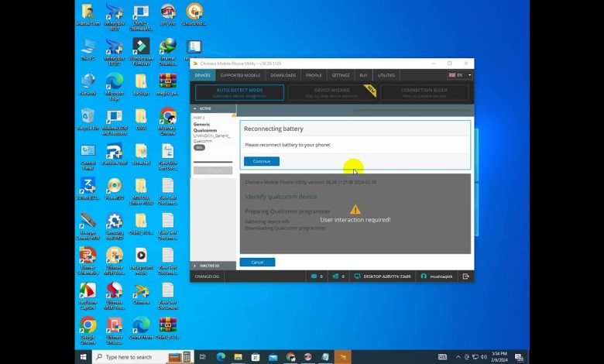Click the computer name monitor icon

(356, 276)
